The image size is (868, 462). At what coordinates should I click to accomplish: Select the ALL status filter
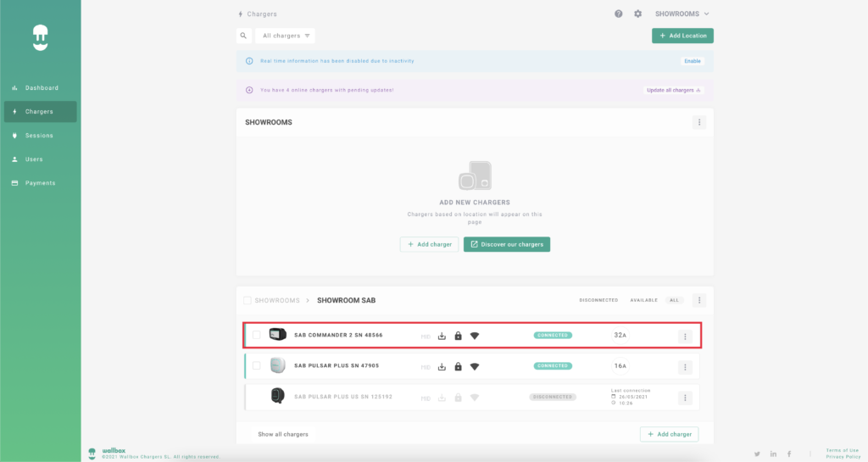point(674,300)
